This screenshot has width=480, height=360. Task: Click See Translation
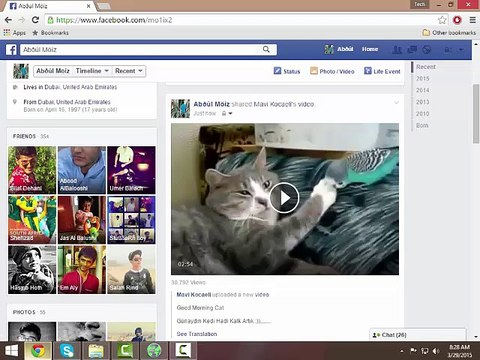point(197,334)
